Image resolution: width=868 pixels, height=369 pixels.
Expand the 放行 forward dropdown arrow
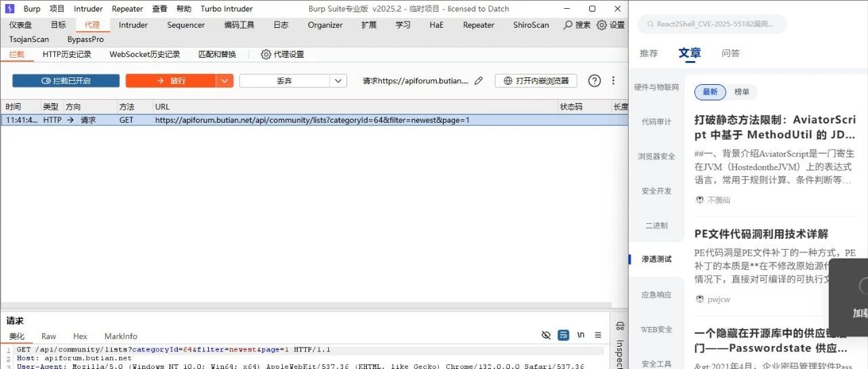pos(225,81)
